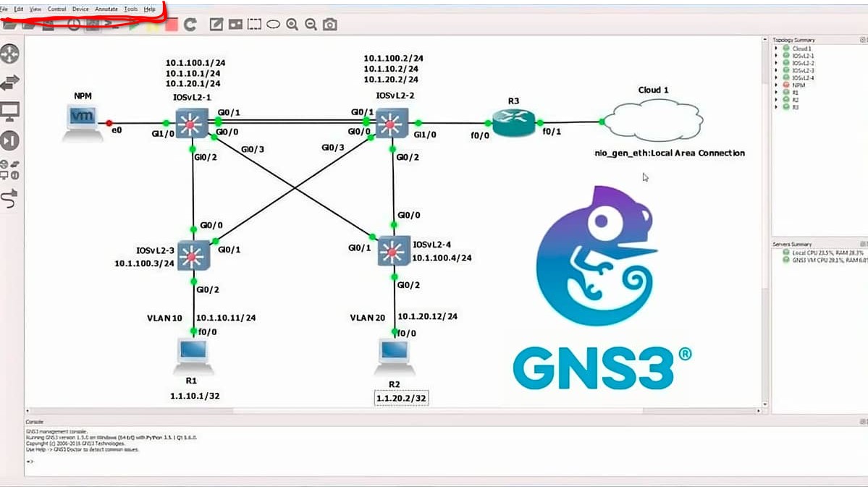Float the Topology Summary panel
Image resolution: width=868 pixels, height=487 pixels.
(862, 40)
